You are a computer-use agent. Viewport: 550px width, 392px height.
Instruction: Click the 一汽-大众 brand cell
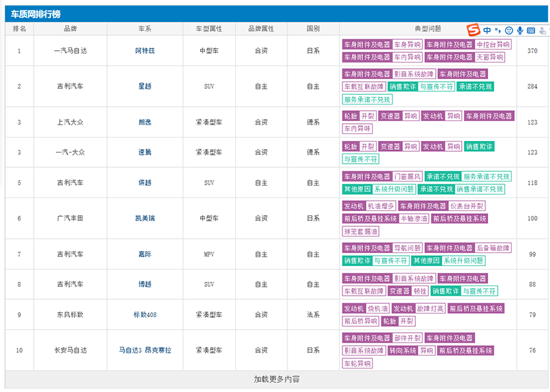pos(70,152)
